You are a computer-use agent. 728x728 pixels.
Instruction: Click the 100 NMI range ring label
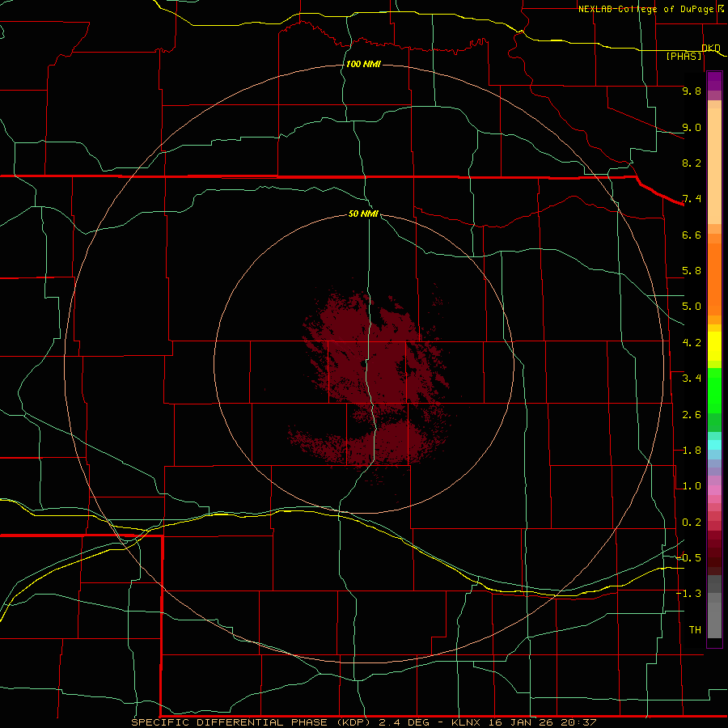click(x=363, y=64)
